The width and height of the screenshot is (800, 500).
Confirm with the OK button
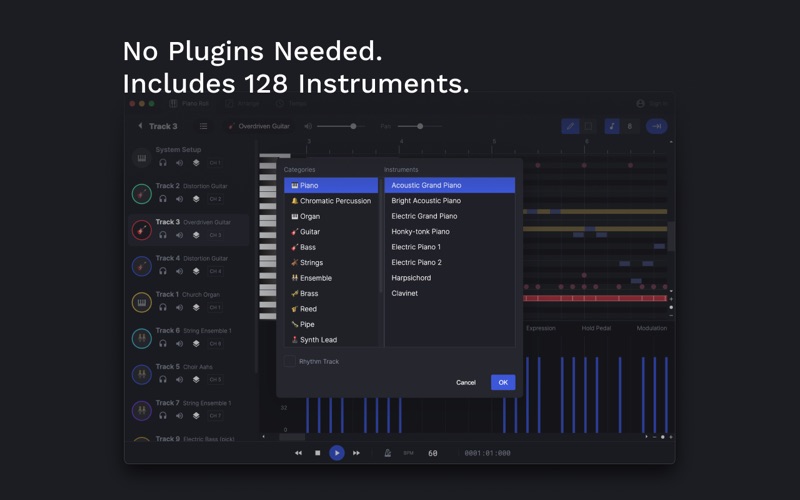click(503, 382)
